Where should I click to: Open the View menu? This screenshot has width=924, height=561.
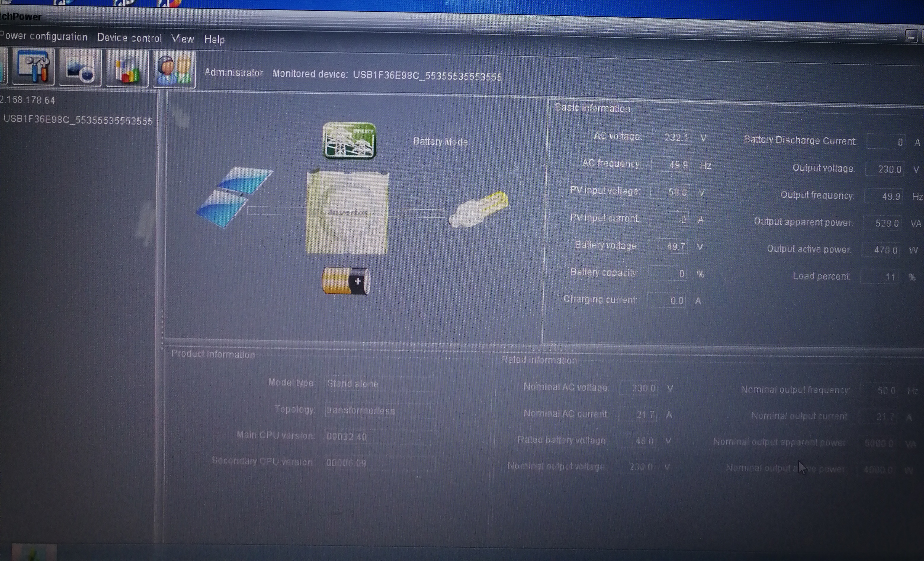coord(182,39)
